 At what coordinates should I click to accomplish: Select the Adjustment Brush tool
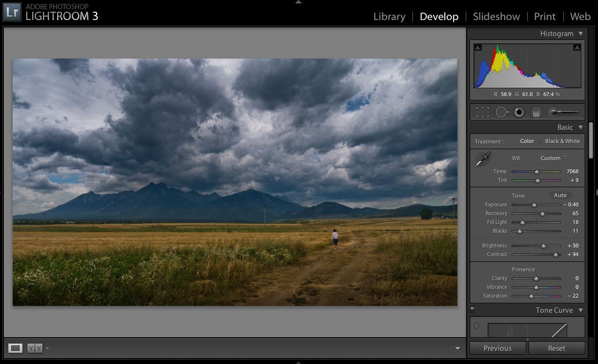564,112
